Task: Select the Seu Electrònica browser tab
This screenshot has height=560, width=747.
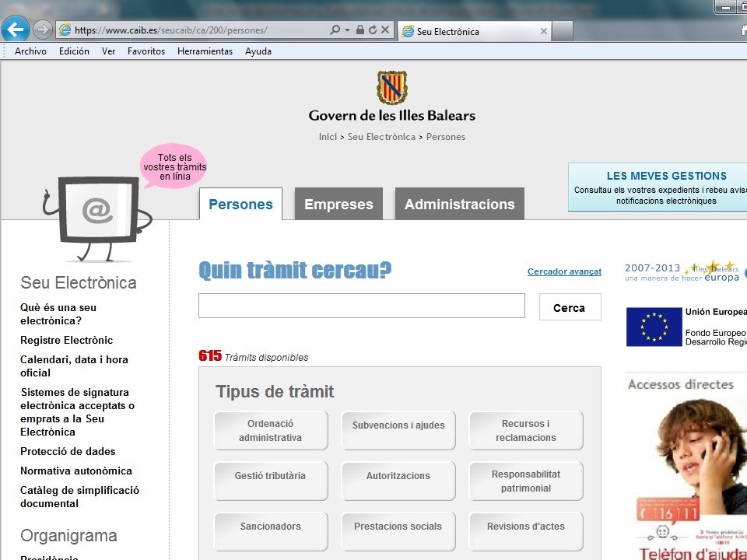Action: pos(474,31)
